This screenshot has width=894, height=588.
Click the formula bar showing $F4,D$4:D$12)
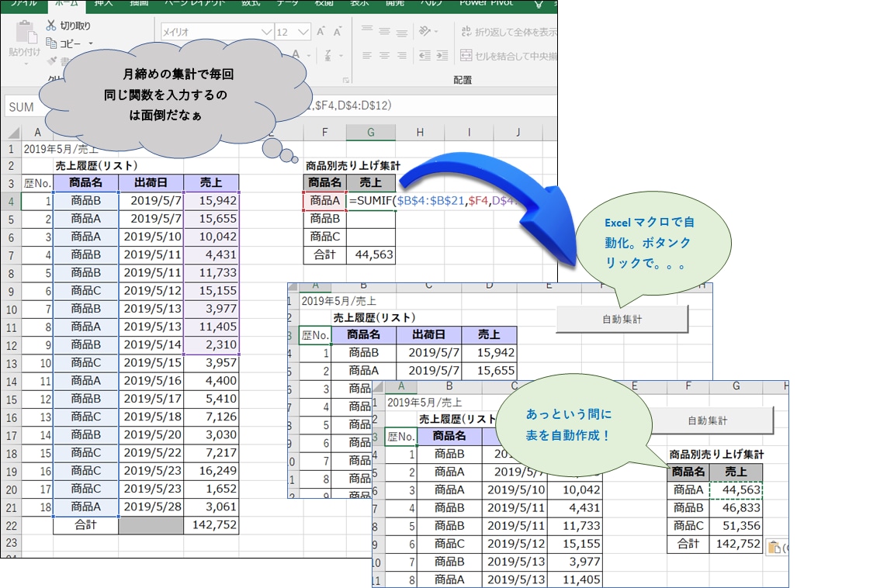pyautogui.click(x=431, y=105)
